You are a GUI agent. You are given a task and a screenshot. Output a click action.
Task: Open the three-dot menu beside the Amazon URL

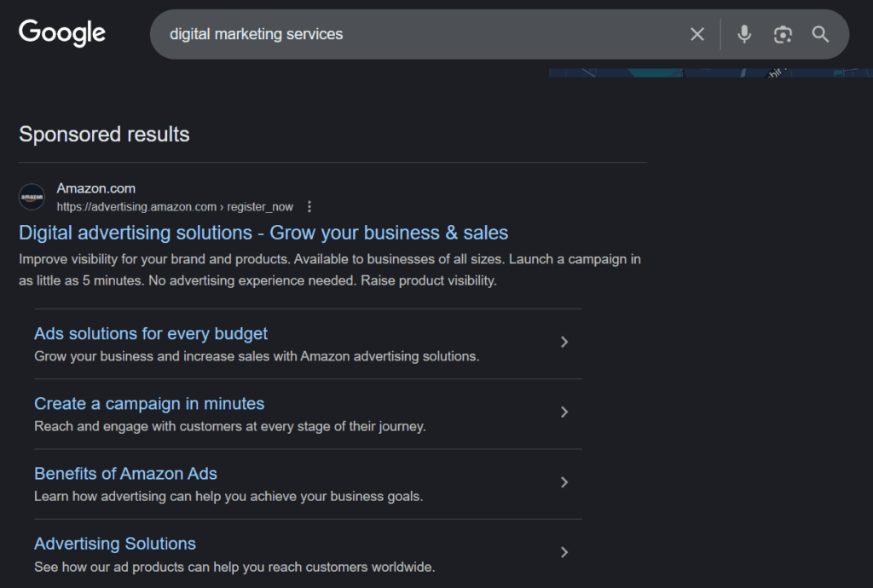click(309, 207)
